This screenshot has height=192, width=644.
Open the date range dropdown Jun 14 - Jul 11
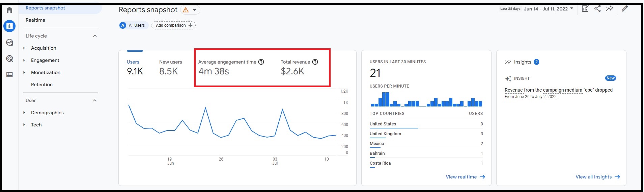[548, 9]
